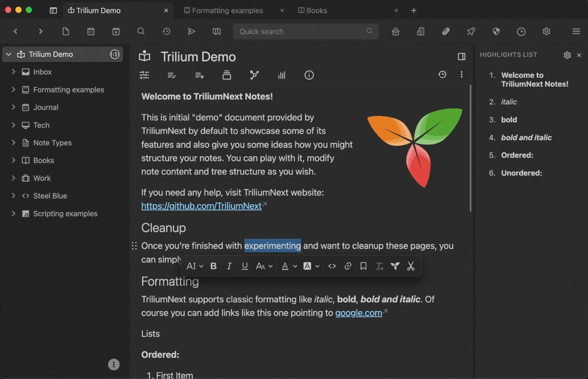The image size is (588, 379).
Task: Click the icon button on Trilium Demo row
Action: click(114, 54)
